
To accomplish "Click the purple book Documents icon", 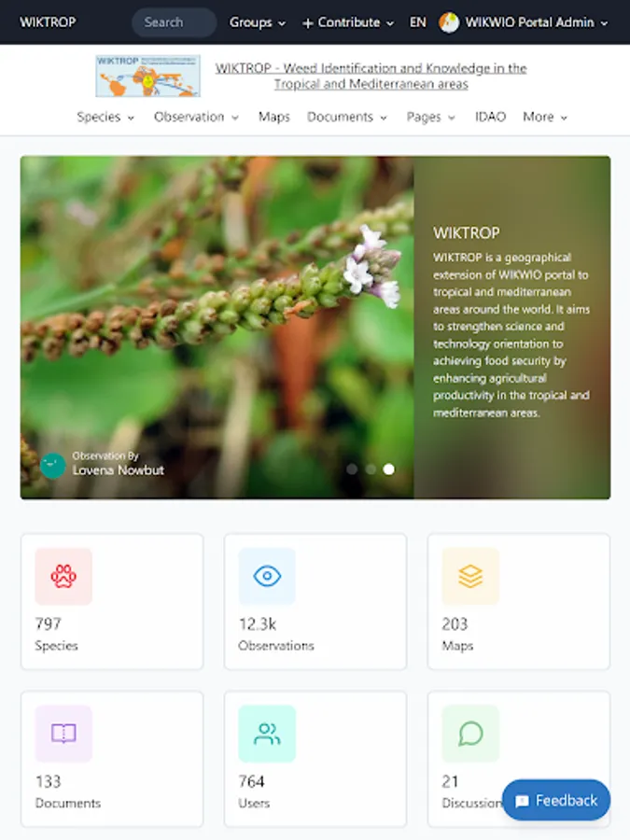I will coord(63,734).
